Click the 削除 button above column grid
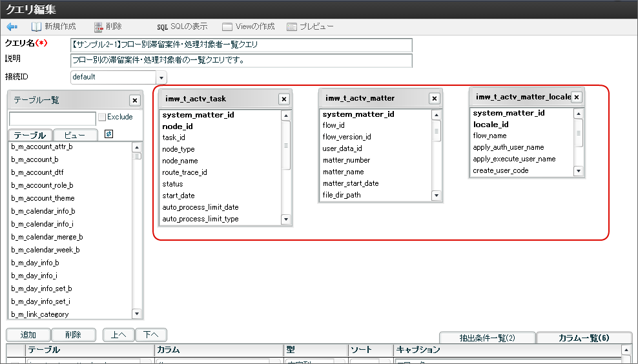Image resolution: width=638 pixels, height=364 pixels. pyautogui.click(x=73, y=335)
